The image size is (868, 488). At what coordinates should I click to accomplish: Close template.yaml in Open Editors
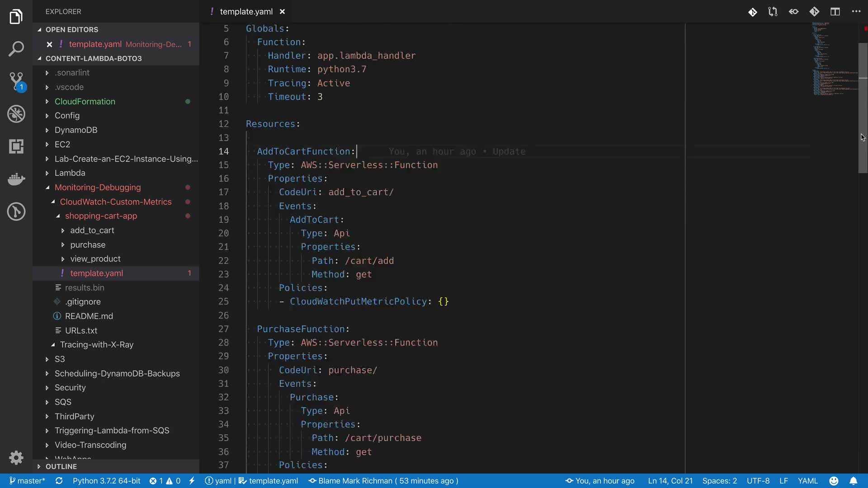click(x=49, y=44)
